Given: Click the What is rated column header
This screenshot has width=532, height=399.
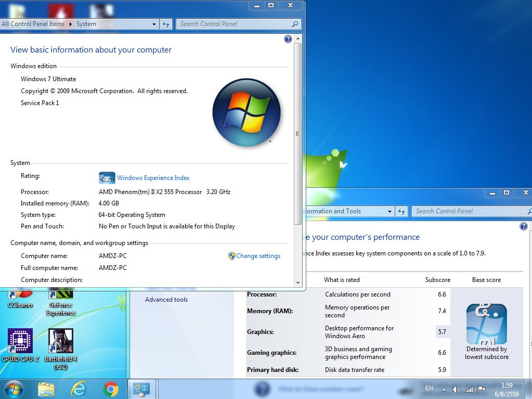Looking at the screenshot, I should (x=342, y=280).
